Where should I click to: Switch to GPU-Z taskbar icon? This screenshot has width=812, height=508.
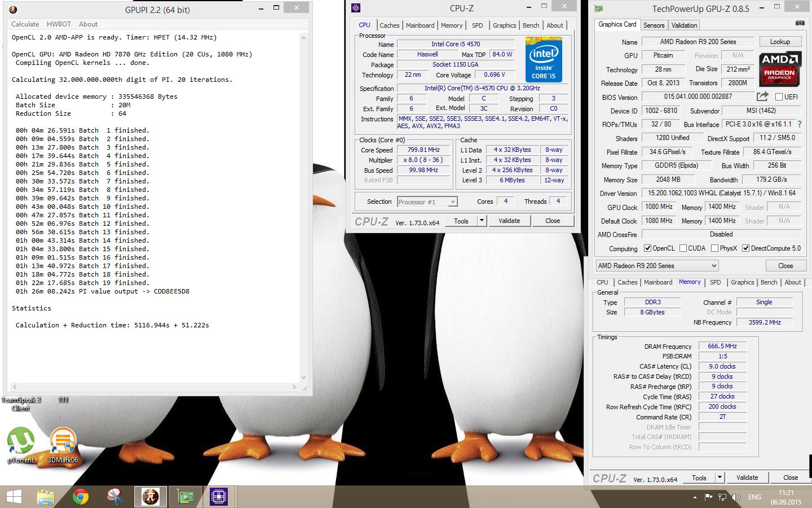coord(185,497)
